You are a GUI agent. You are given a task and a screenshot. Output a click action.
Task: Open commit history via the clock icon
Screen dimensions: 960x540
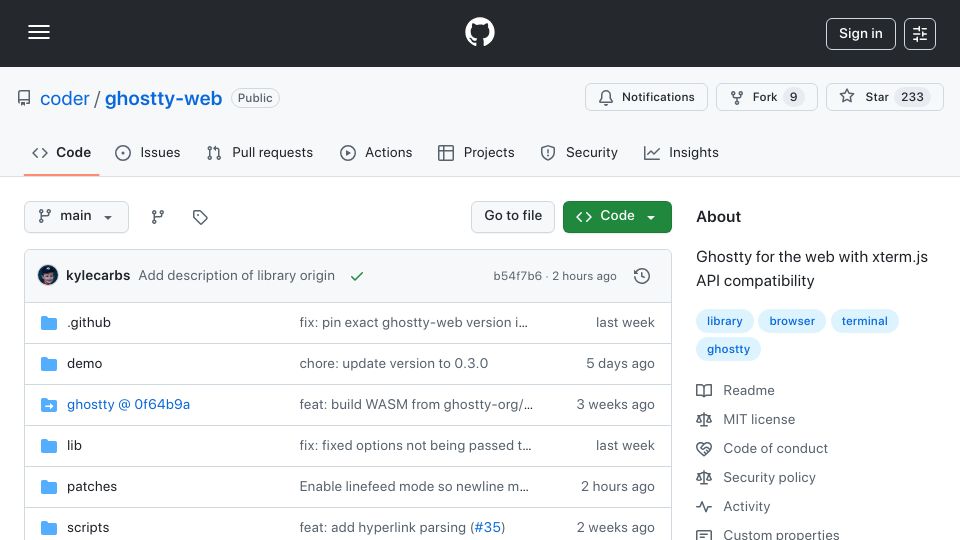(x=642, y=276)
